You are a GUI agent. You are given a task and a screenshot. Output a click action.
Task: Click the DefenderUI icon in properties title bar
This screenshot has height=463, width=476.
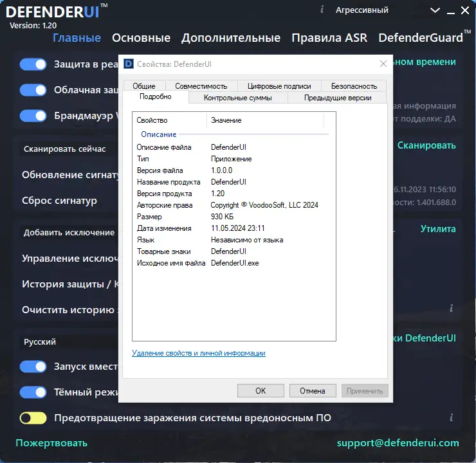point(129,64)
